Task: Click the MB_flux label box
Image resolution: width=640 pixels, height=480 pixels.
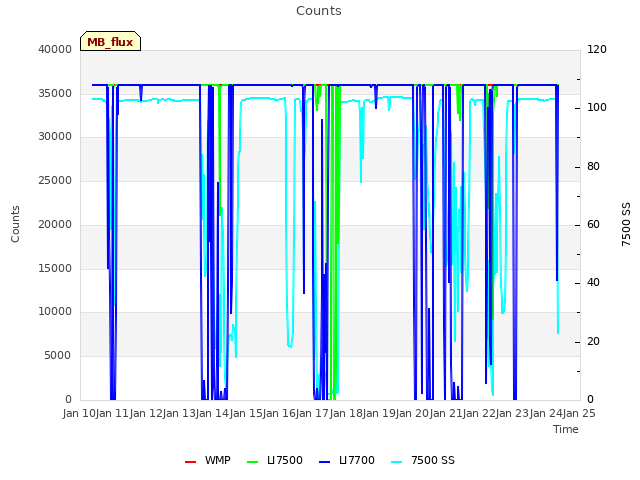Action: coord(110,41)
